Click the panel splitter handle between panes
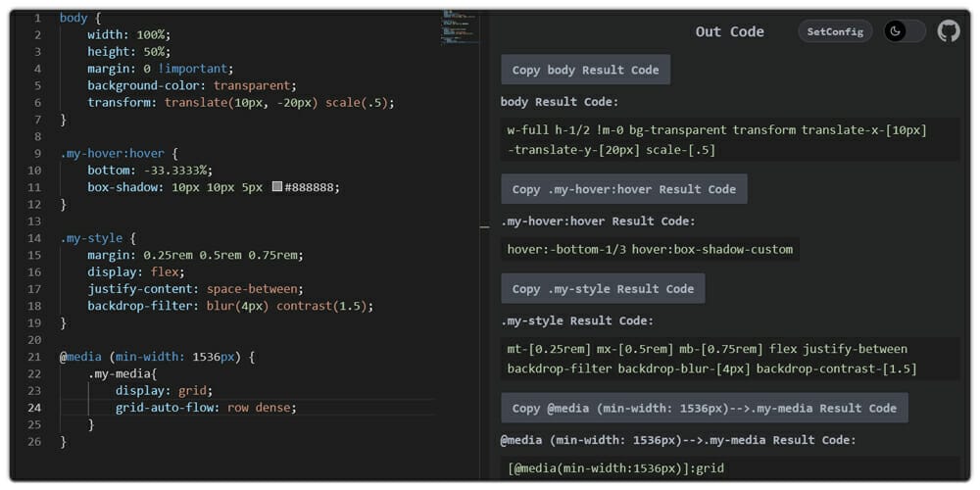The height and width of the screenshot is (490, 980). pyautogui.click(x=484, y=227)
